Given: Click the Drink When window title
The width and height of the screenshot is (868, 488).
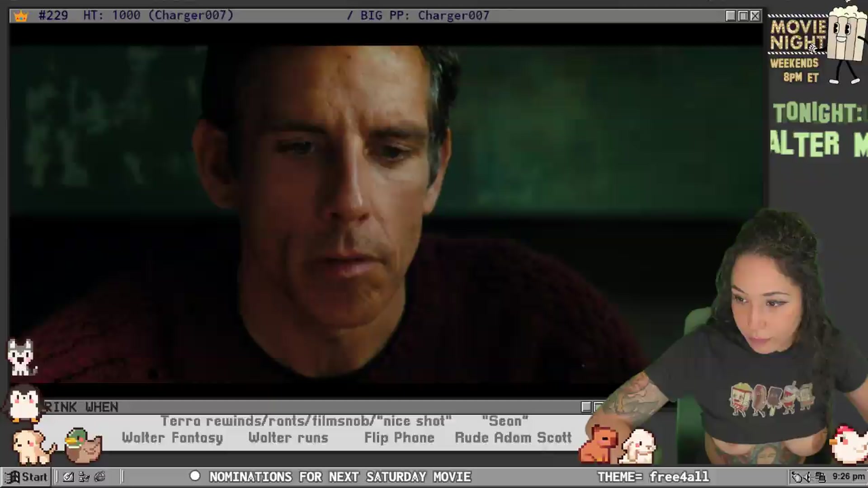Looking at the screenshot, I should click(x=81, y=407).
